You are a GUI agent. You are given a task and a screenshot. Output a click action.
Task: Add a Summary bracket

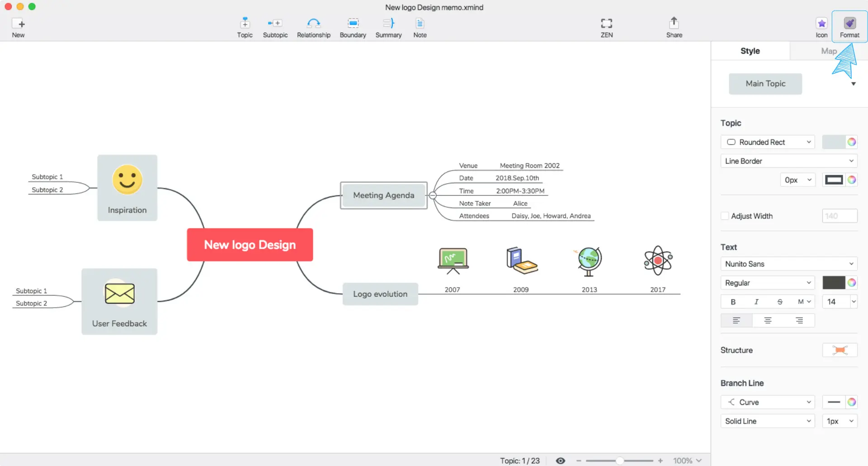click(388, 28)
